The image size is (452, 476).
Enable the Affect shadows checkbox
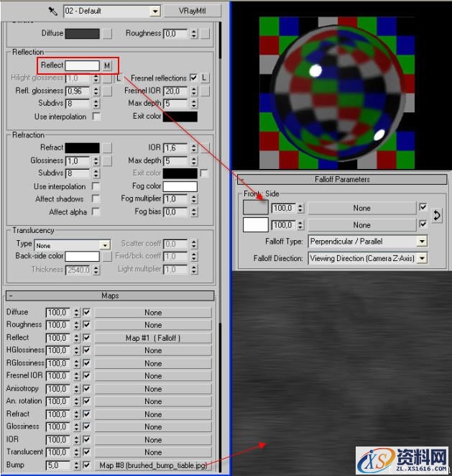click(x=96, y=199)
